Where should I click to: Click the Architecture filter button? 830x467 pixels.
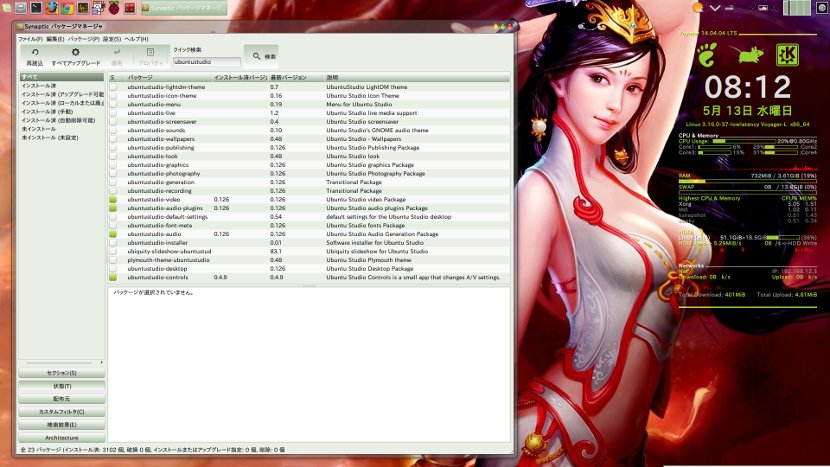[x=61, y=438]
